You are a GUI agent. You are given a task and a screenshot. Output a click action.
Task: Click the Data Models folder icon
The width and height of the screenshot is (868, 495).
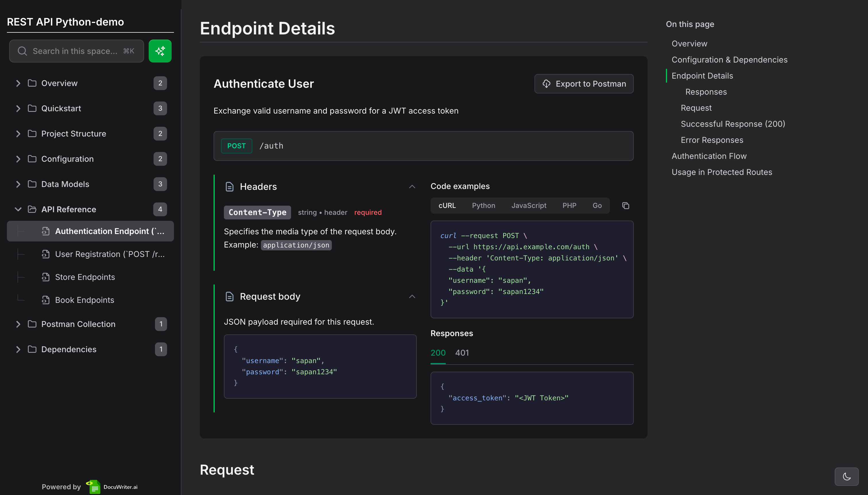(x=32, y=184)
